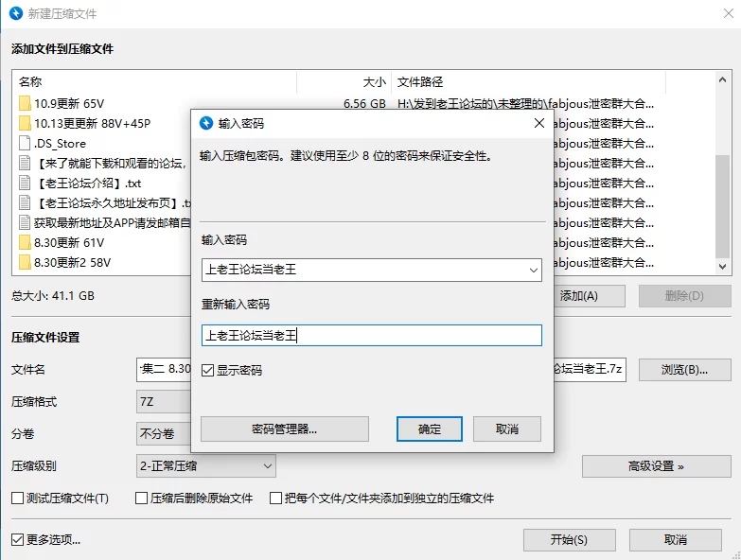Click the 重新输入密码 input field

371,335
